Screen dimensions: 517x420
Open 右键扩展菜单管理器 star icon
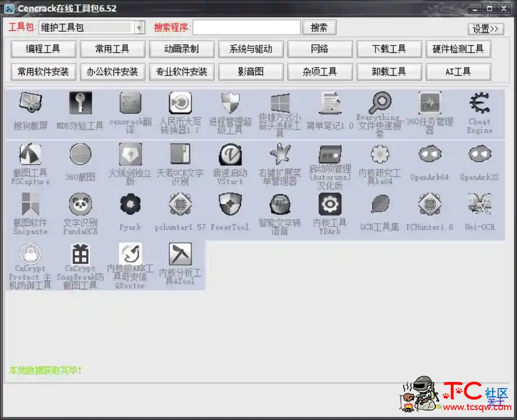click(280, 154)
